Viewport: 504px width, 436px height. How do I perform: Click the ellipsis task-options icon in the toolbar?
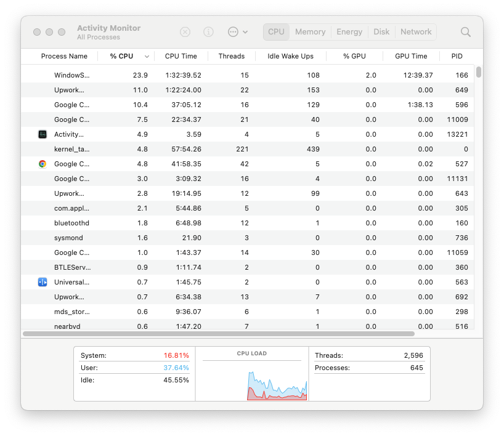click(x=232, y=31)
